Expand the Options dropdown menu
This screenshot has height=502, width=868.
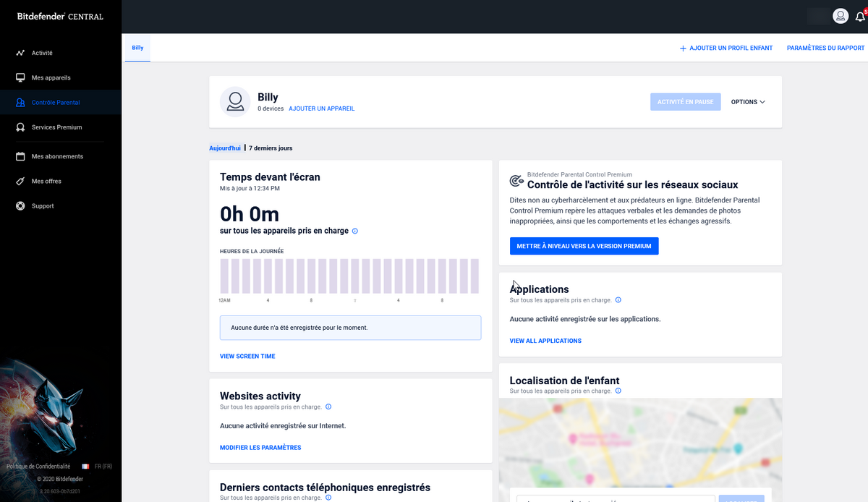click(x=748, y=102)
